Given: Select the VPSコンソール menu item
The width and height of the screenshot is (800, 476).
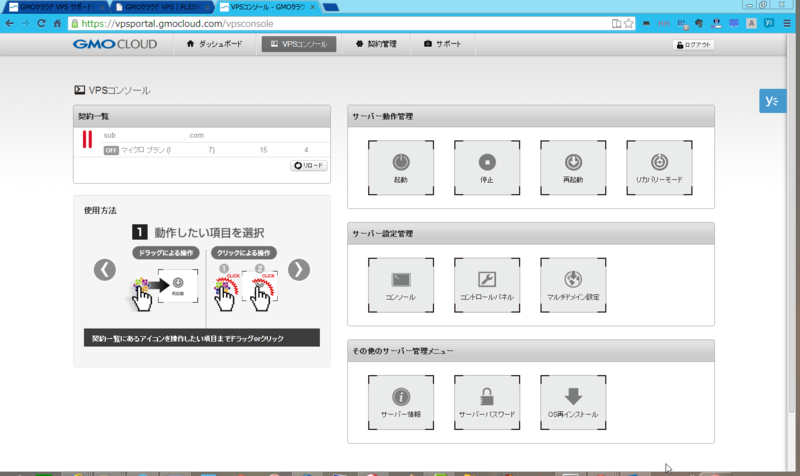Looking at the screenshot, I should coord(299,44).
